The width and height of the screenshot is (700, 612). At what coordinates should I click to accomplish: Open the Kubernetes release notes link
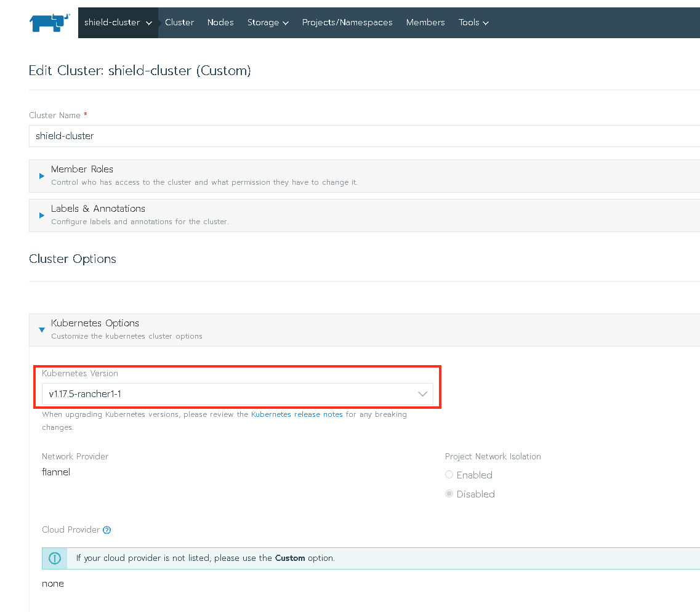[297, 414]
